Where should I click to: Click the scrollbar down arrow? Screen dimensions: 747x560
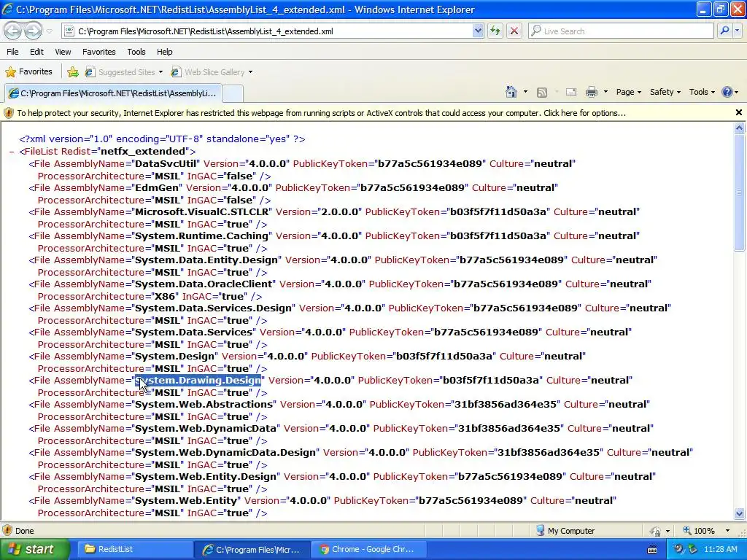[x=740, y=514]
